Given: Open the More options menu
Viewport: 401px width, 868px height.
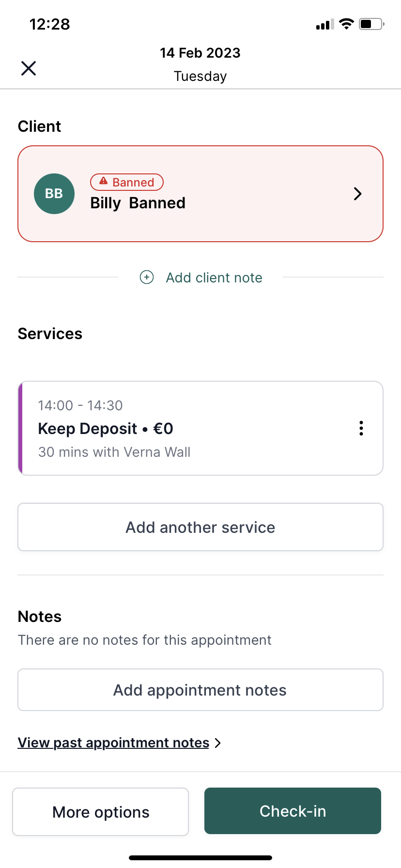Looking at the screenshot, I should pos(101,812).
